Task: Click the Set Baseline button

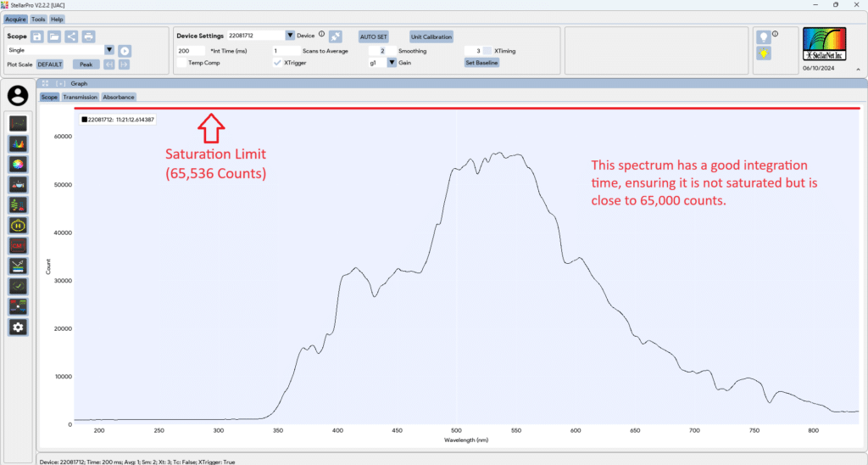Action: 481,63
